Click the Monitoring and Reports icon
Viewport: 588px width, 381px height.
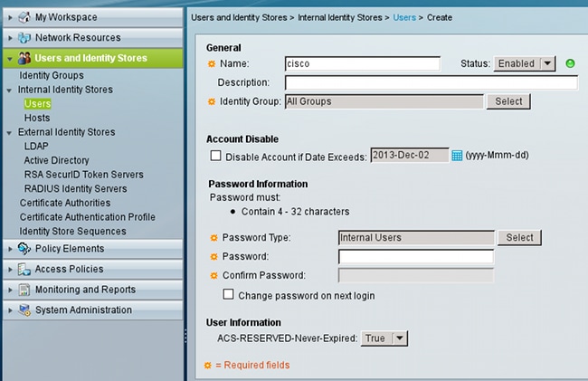click(24, 290)
